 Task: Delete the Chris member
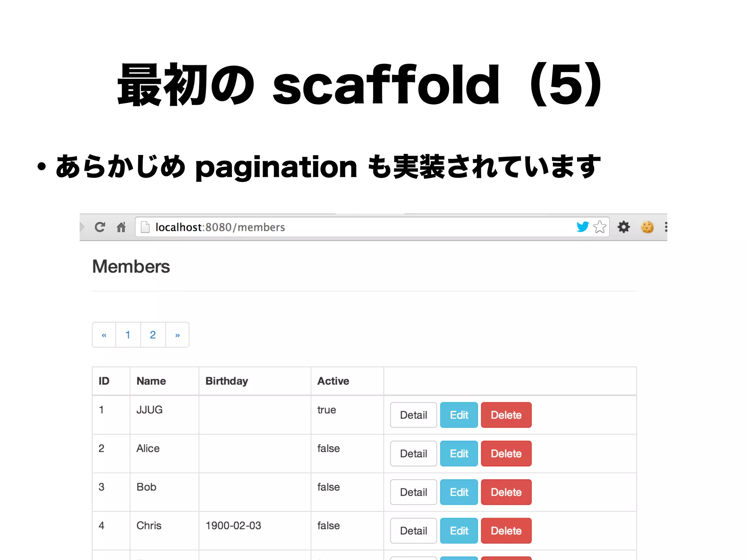tap(506, 531)
